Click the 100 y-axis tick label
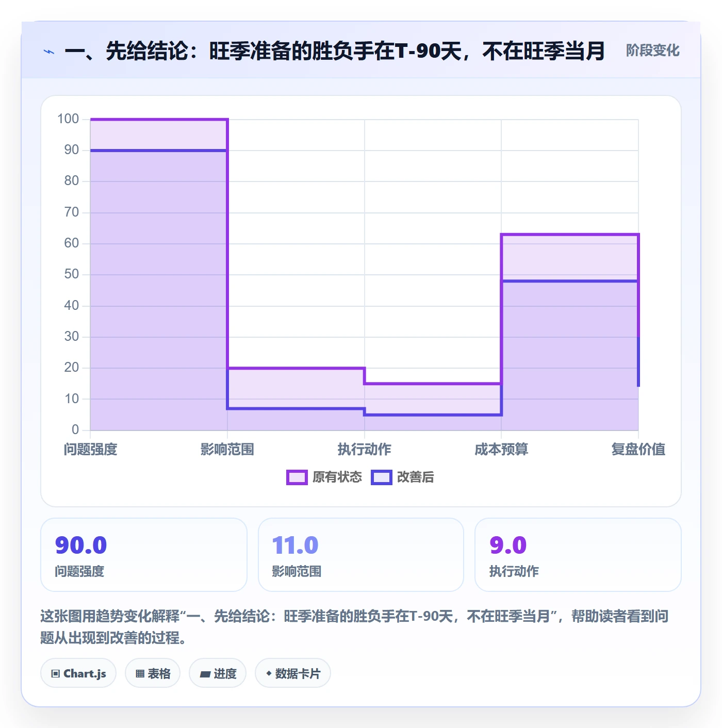 pyautogui.click(x=68, y=119)
